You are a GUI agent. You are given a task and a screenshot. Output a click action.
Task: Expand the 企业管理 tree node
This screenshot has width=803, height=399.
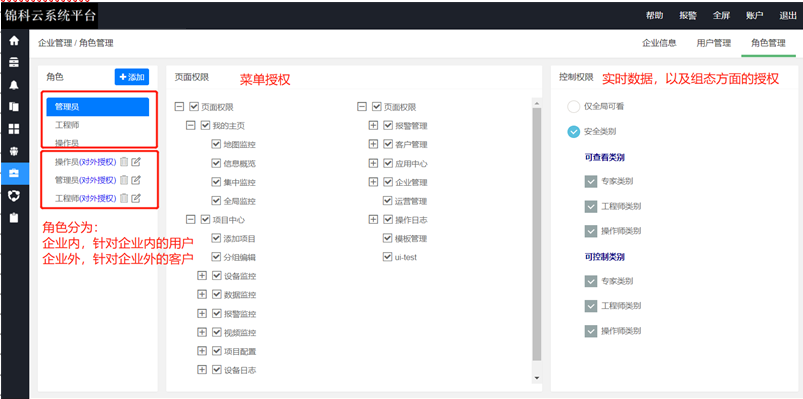tap(373, 182)
